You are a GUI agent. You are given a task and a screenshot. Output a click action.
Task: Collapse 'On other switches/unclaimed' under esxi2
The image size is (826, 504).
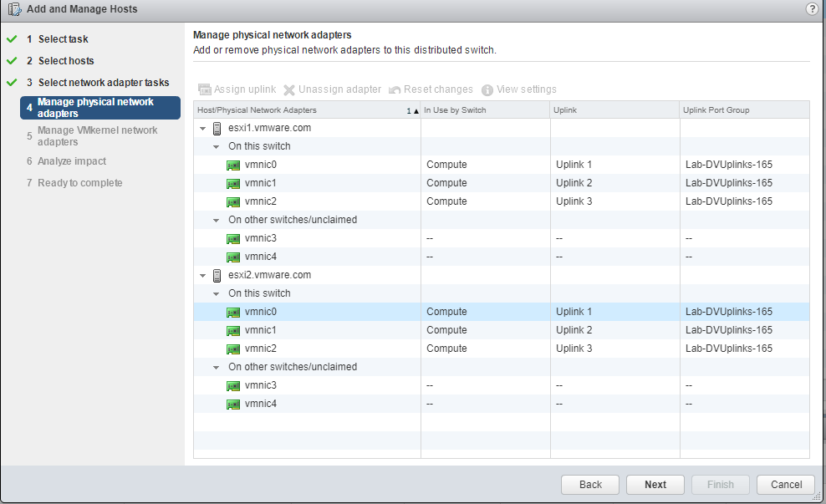tap(217, 368)
